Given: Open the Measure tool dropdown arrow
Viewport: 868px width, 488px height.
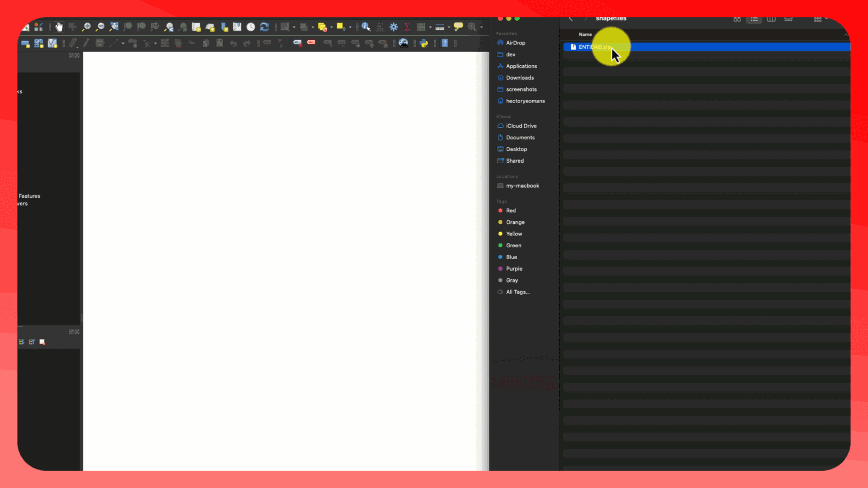Looking at the screenshot, I should [x=449, y=27].
